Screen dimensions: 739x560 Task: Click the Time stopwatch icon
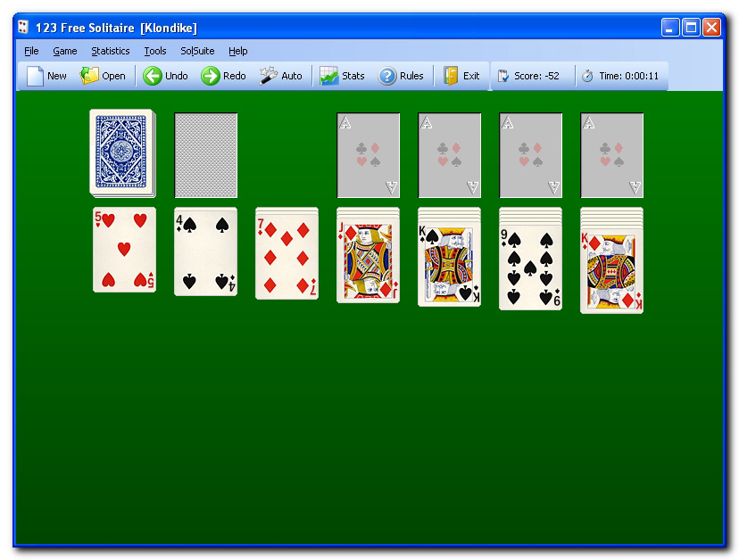point(587,76)
